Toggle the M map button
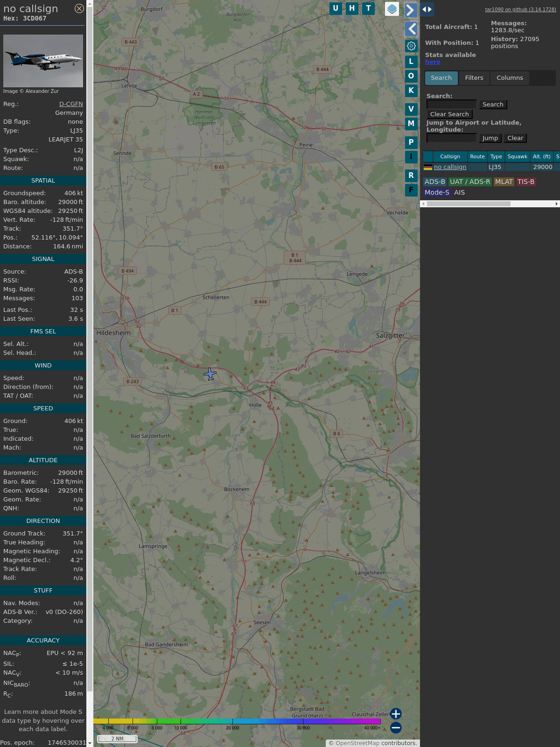 click(x=411, y=123)
